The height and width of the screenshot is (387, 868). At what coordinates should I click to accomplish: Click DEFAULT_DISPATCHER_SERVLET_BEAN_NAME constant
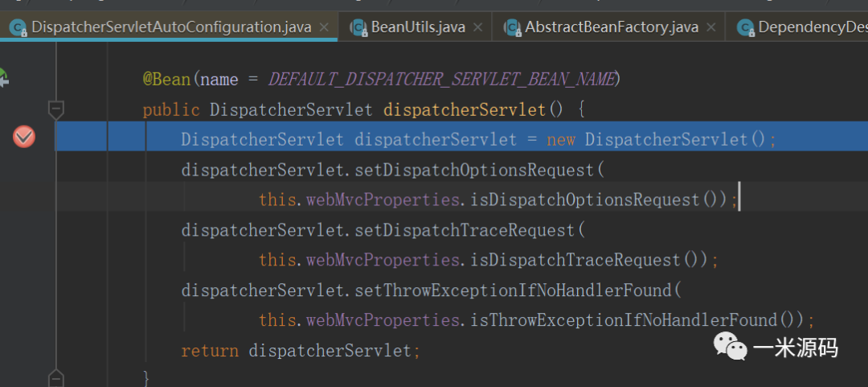click(x=441, y=80)
